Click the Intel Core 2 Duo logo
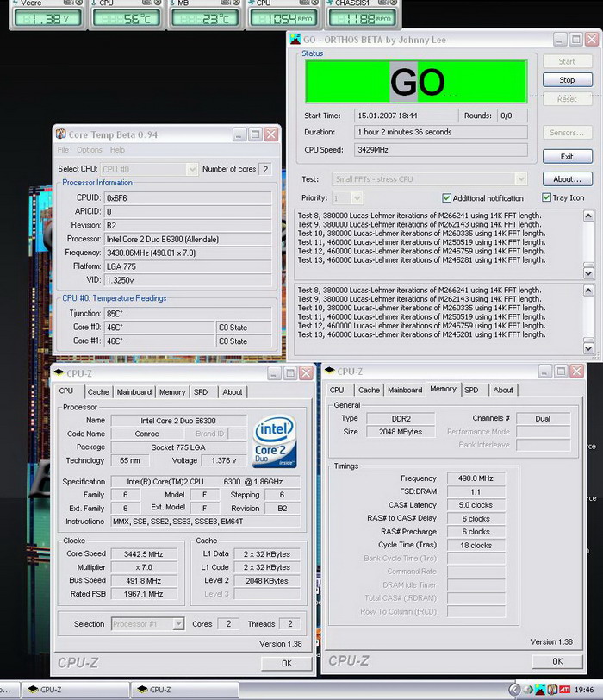 pyautogui.click(x=275, y=441)
